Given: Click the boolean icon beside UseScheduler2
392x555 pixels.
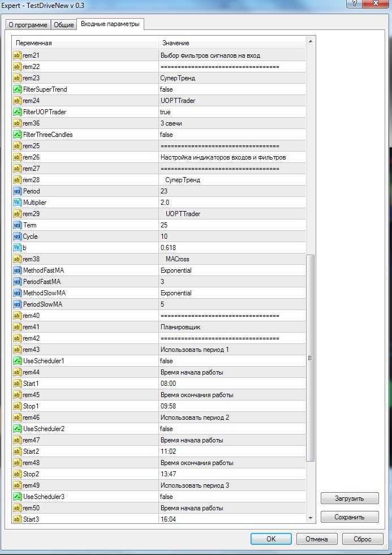Looking at the screenshot, I should coord(18,429).
